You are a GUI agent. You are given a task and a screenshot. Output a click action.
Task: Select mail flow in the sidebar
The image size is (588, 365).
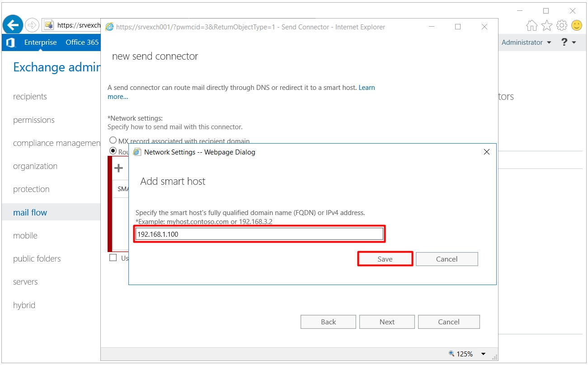(30, 212)
